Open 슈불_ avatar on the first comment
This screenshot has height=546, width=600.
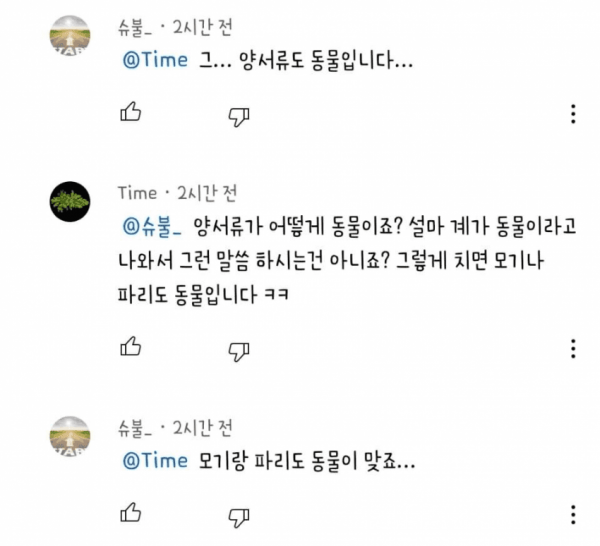pyautogui.click(x=70, y=36)
